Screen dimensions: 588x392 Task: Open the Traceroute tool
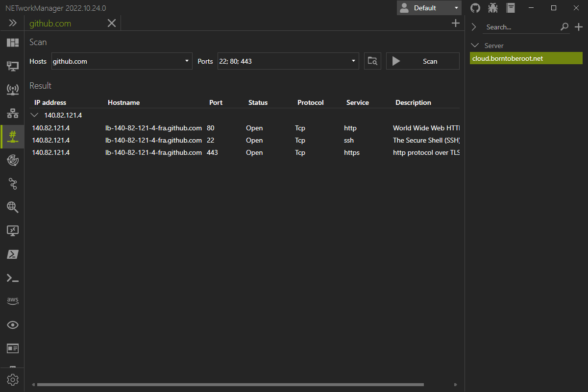pos(12,184)
